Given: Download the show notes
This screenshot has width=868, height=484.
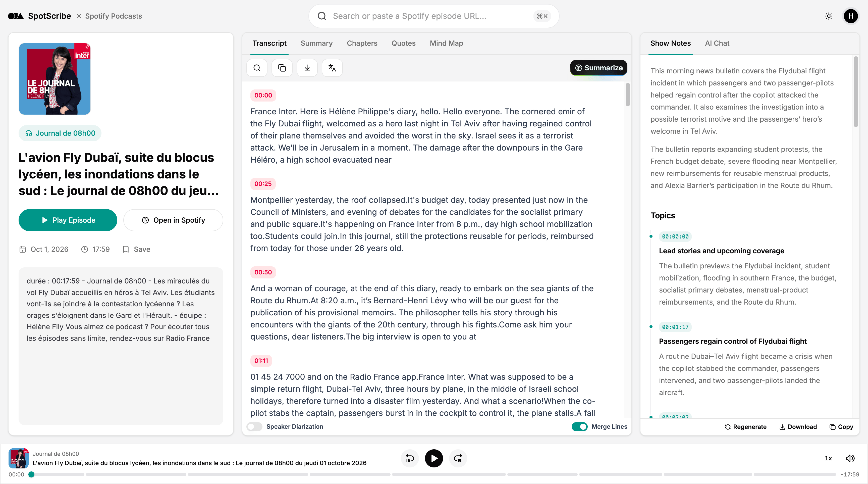Looking at the screenshot, I should [x=798, y=427].
